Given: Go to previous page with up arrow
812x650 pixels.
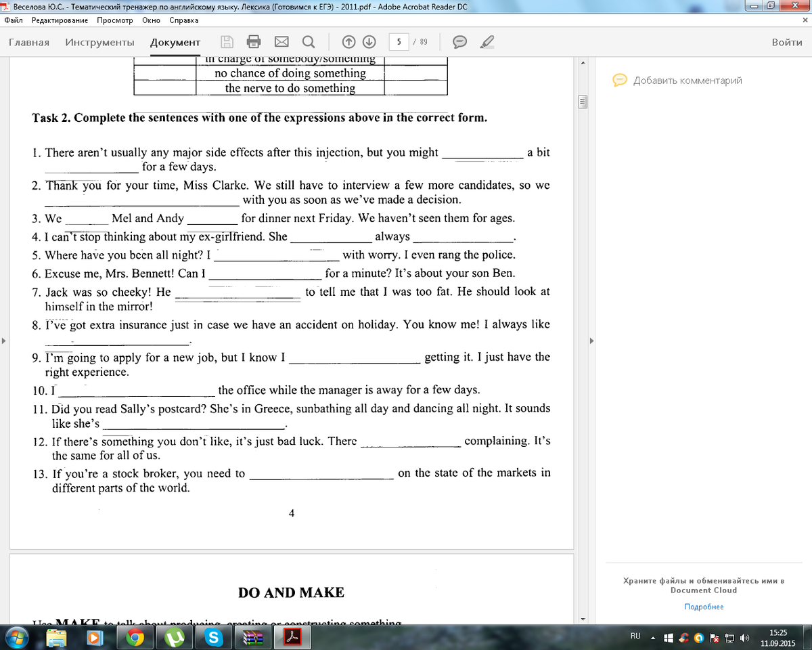Looking at the screenshot, I should coord(348,42).
